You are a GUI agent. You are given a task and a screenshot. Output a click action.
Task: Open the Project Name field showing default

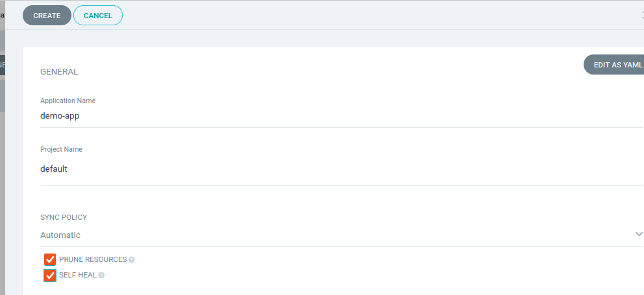pos(341,169)
